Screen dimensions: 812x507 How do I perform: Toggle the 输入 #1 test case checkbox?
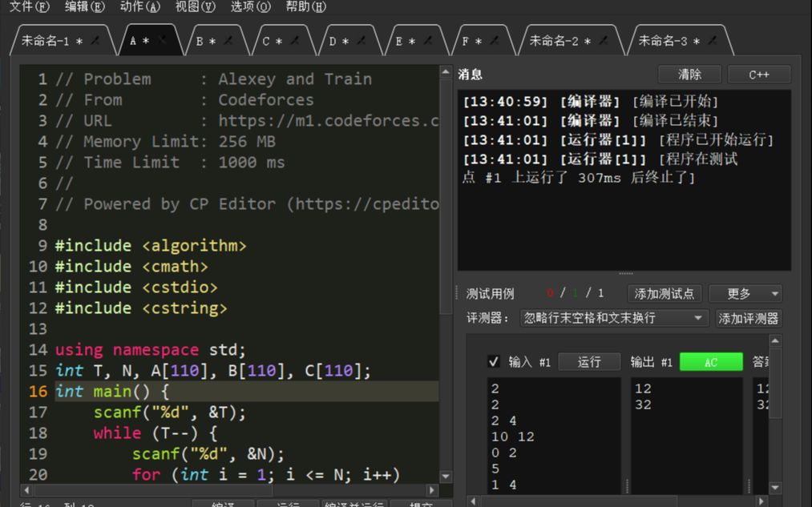click(494, 361)
